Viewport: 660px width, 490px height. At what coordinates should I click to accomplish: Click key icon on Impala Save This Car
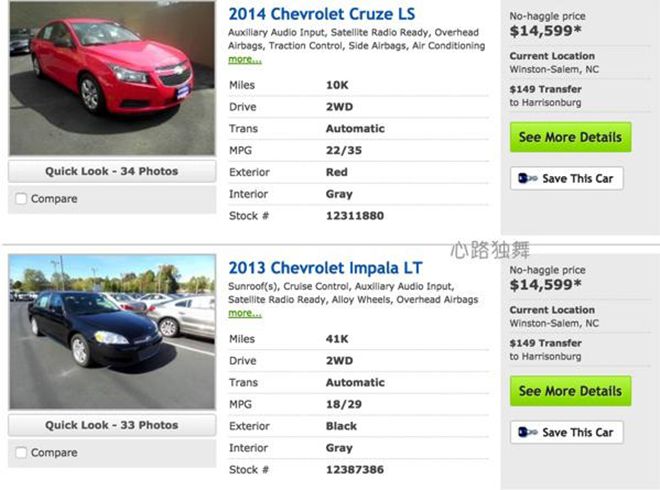[x=527, y=432]
